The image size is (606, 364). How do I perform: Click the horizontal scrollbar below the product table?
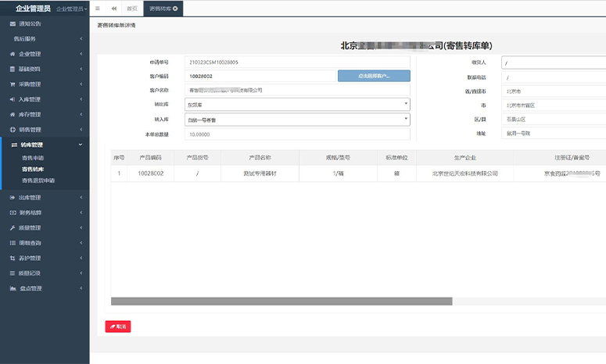coord(281,302)
